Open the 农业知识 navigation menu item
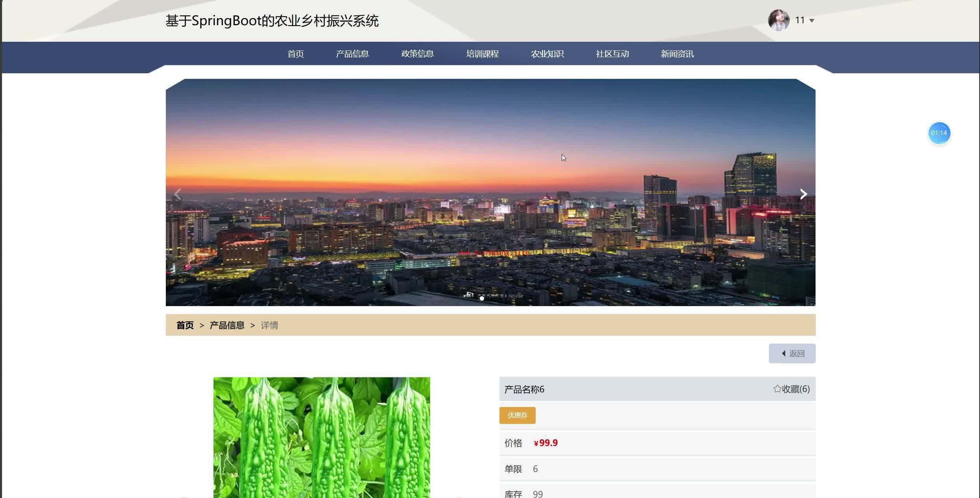 click(547, 54)
